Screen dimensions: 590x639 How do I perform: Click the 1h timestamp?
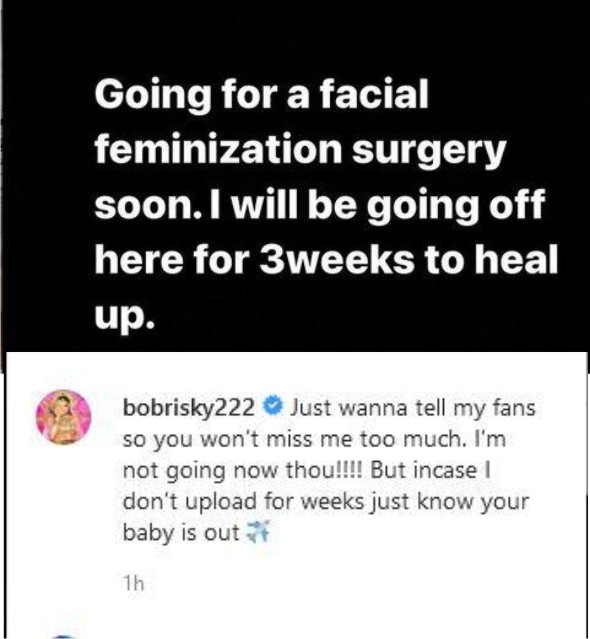tap(134, 584)
